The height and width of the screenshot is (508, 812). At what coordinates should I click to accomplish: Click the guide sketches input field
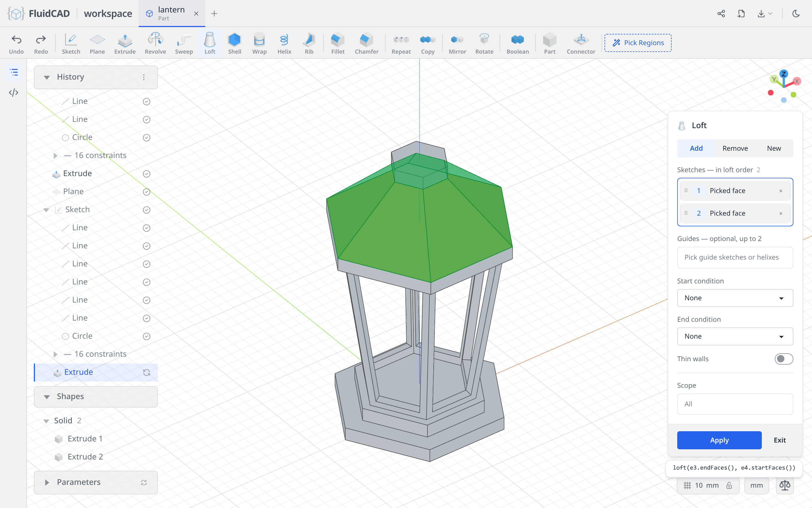coord(735,257)
